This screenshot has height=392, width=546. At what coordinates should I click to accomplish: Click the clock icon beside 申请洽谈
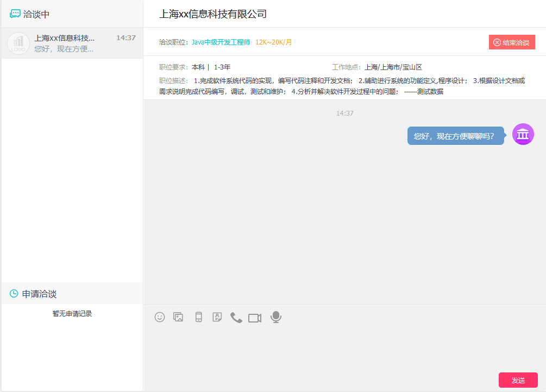(x=15, y=293)
